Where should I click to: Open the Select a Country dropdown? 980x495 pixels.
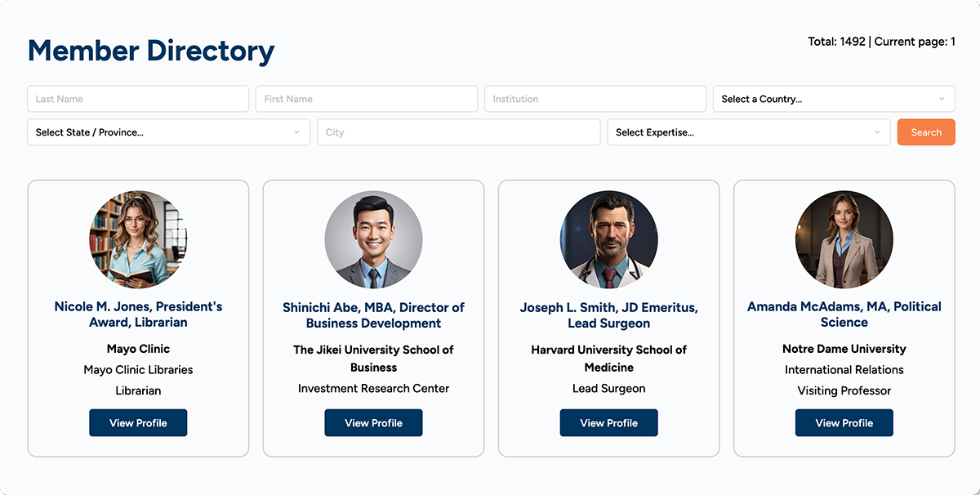834,99
